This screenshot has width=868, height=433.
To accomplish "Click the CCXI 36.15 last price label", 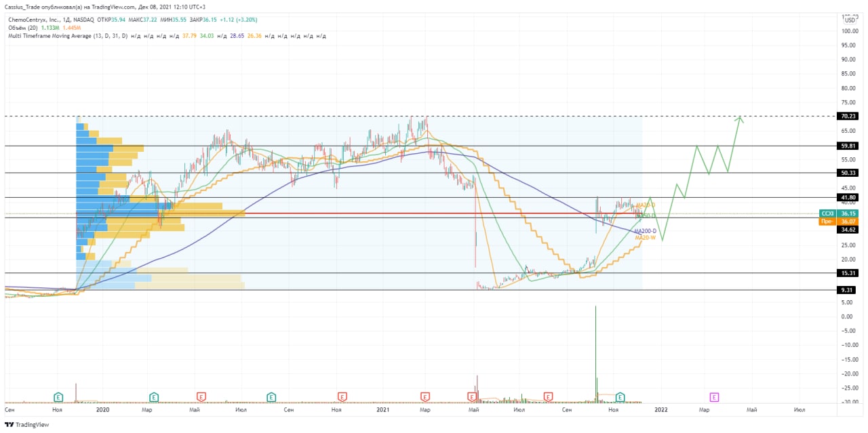I will point(840,213).
